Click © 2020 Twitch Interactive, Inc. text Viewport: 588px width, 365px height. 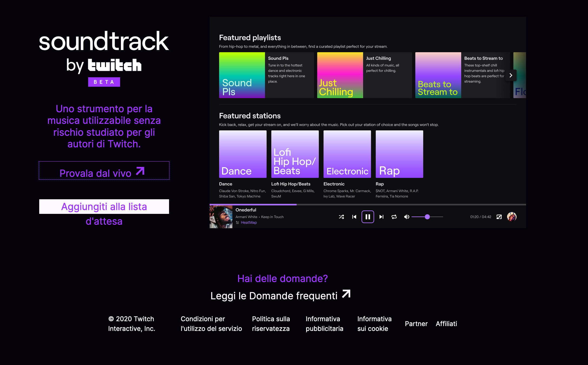click(131, 324)
